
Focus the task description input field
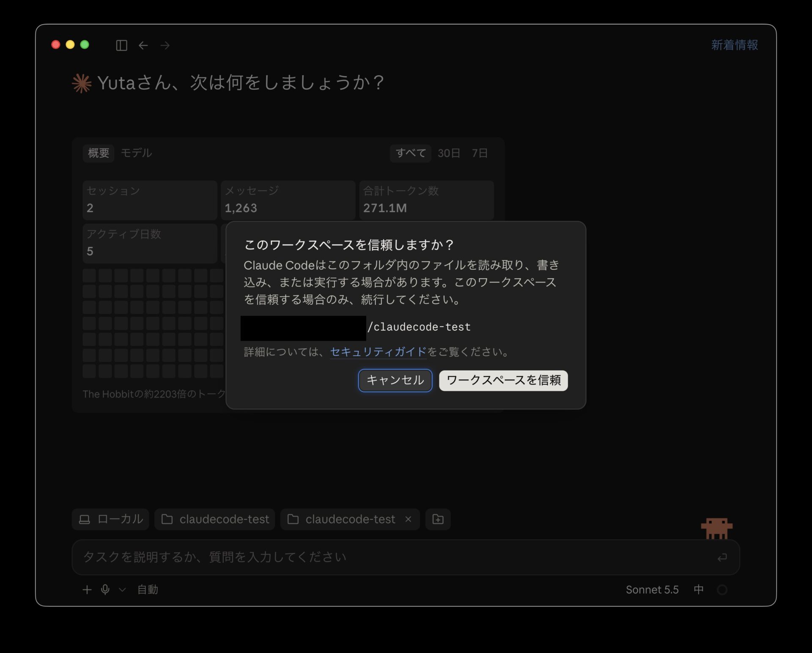point(406,557)
